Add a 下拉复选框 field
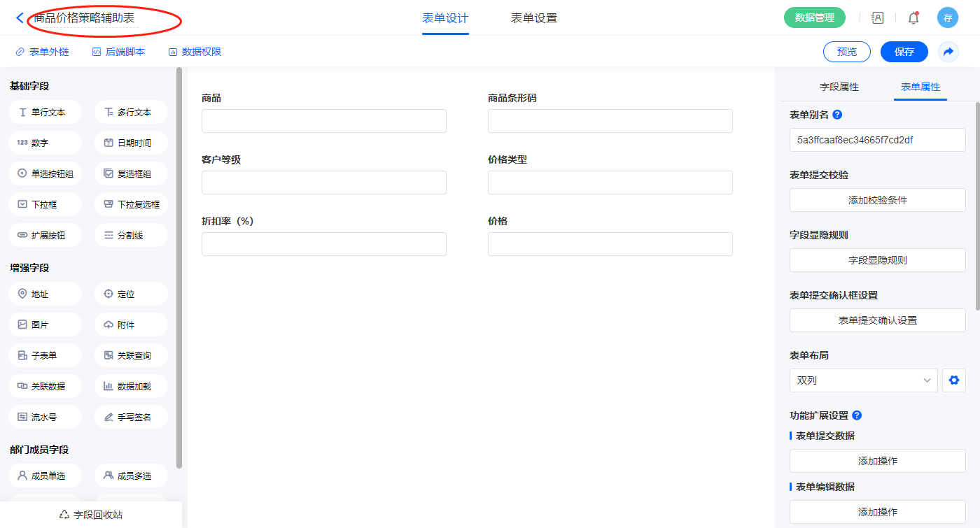980x528 pixels. [x=131, y=204]
